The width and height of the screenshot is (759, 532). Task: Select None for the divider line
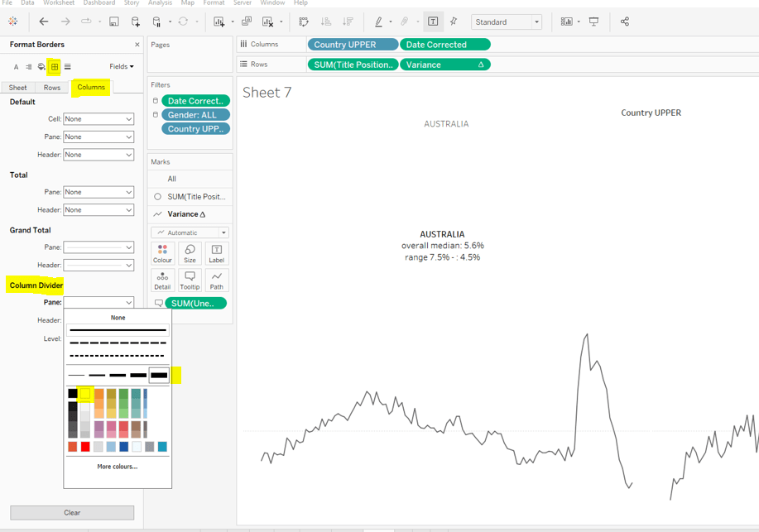pos(118,318)
